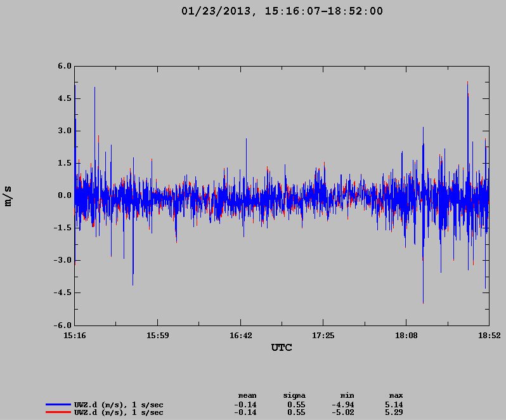Select the y-axis label -1.5
This screenshot has width=506, height=420.
click(62, 228)
